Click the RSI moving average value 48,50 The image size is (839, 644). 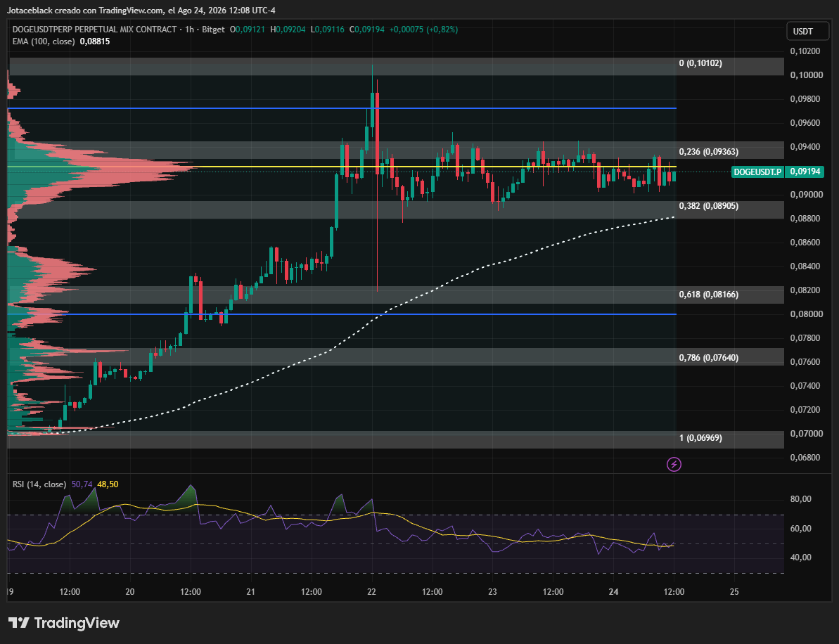(x=108, y=484)
